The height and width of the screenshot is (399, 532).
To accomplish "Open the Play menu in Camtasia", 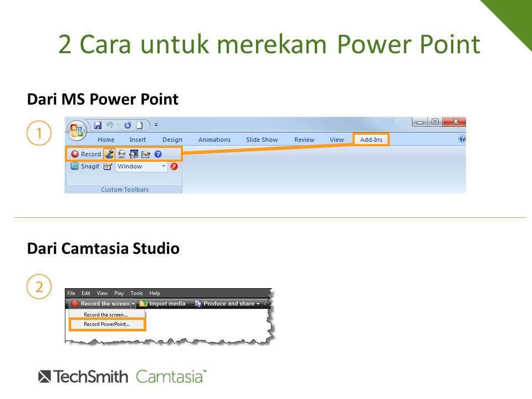I will pos(119,293).
